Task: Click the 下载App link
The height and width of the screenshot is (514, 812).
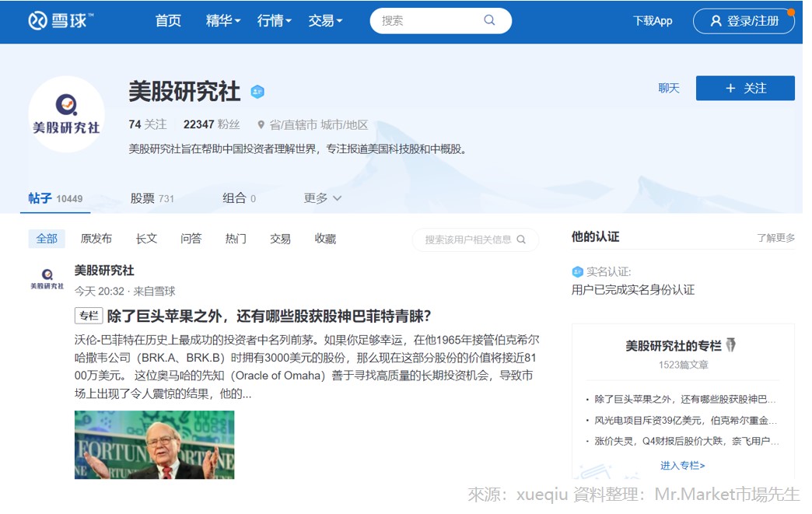Action: [x=653, y=21]
